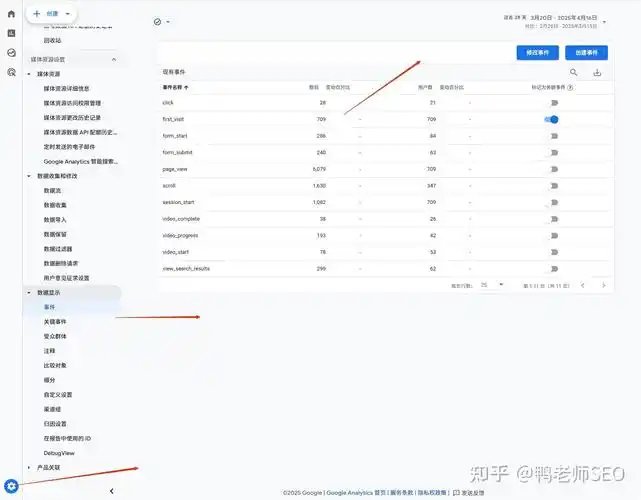This screenshot has width=641, height=500.
Task: Click the session_start event name
Action: (178, 202)
